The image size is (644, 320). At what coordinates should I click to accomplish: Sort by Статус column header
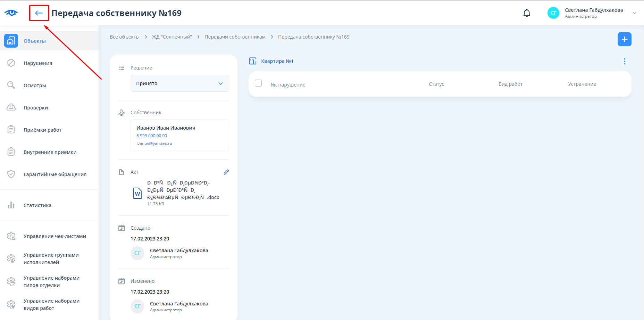coord(436,84)
